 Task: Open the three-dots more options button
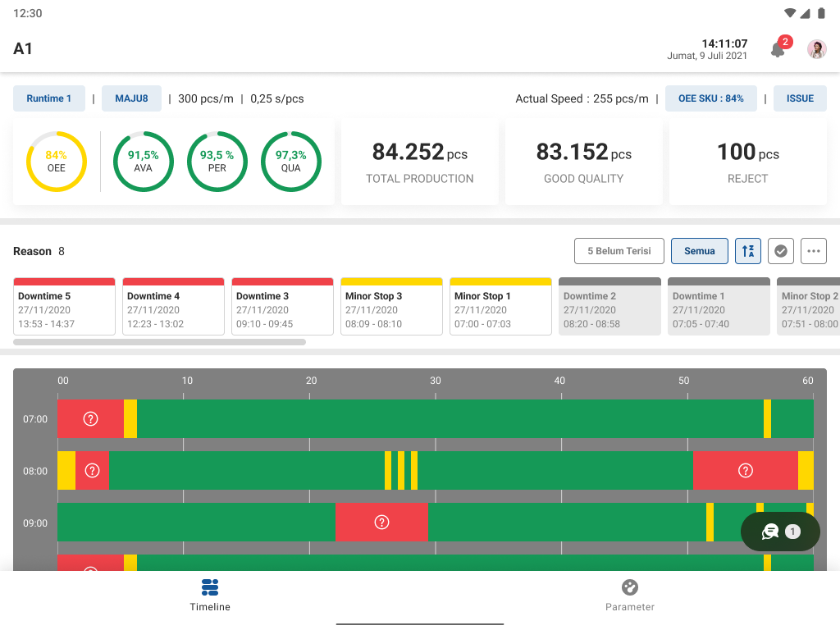click(813, 251)
